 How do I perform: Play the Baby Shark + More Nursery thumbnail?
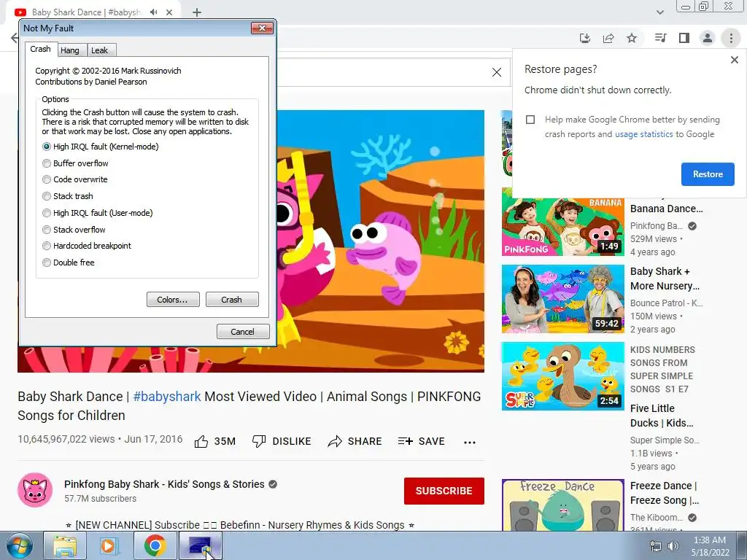click(562, 299)
